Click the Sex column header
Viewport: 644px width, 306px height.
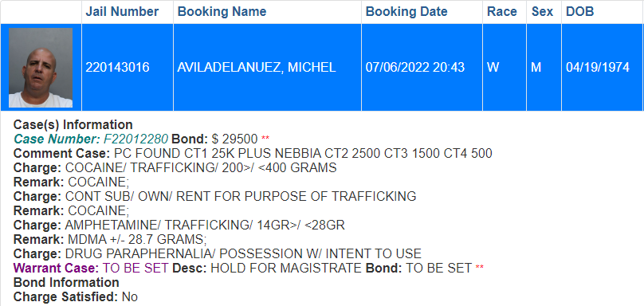click(542, 11)
